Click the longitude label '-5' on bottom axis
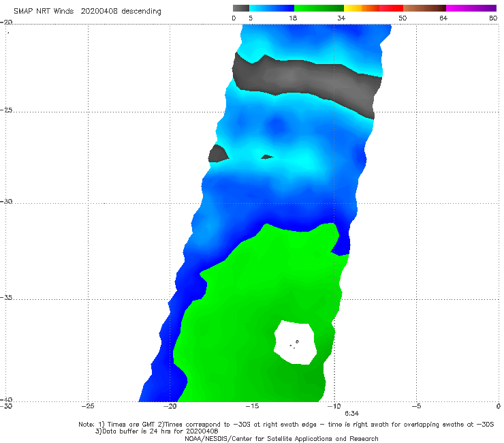This screenshot has width=504, height=443. (x=416, y=406)
